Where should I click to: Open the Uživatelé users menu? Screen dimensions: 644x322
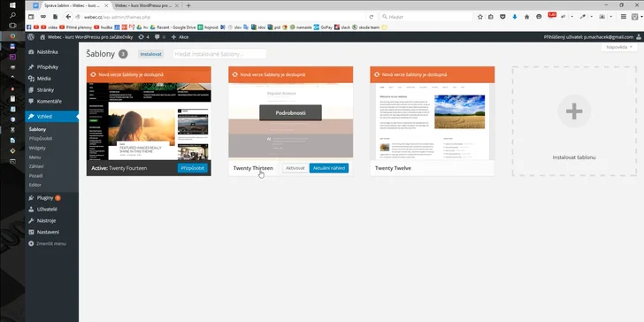pyautogui.click(x=51, y=209)
